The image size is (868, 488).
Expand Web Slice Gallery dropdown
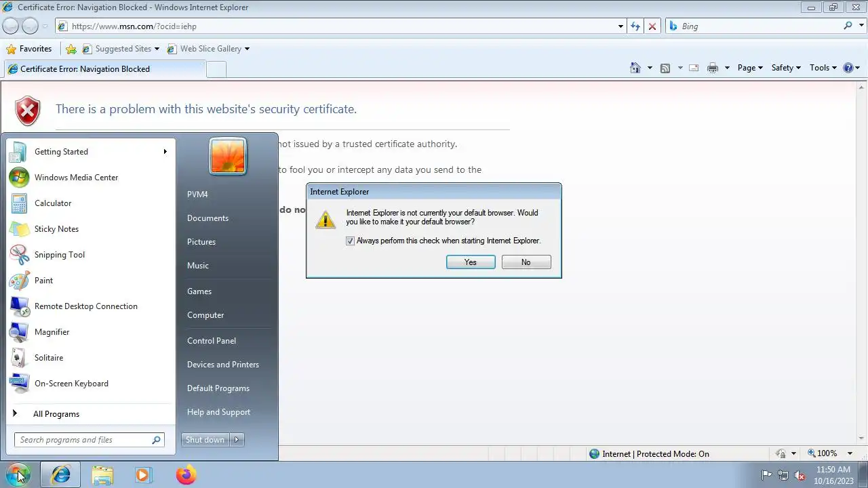[x=247, y=49]
